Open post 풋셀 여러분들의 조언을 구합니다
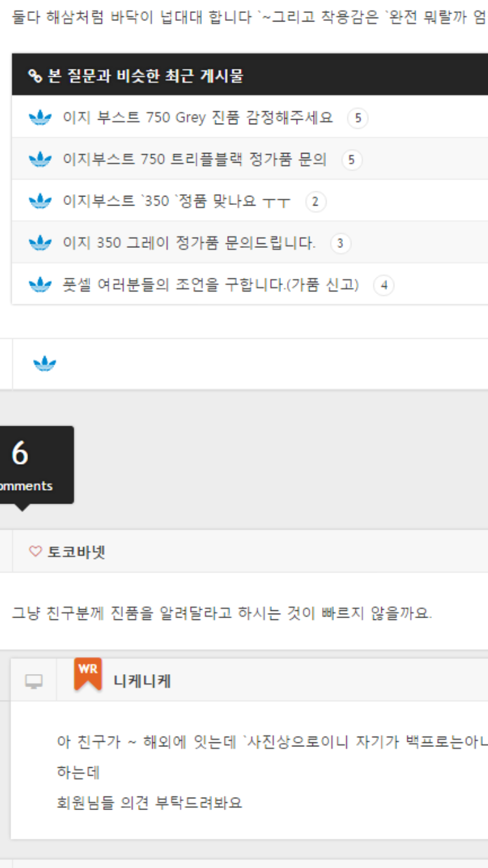The height and width of the screenshot is (868, 488). point(211,285)
